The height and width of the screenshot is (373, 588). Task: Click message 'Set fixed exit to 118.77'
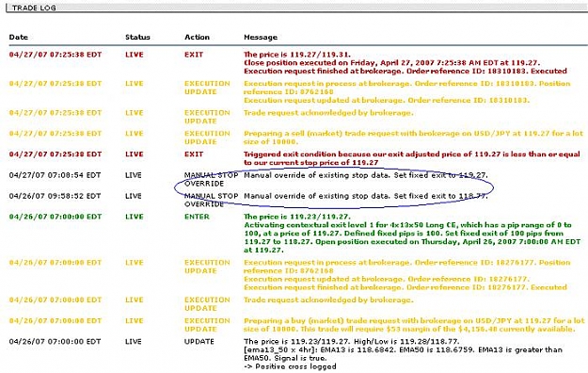pyautogui.click(x=440, y=196)
